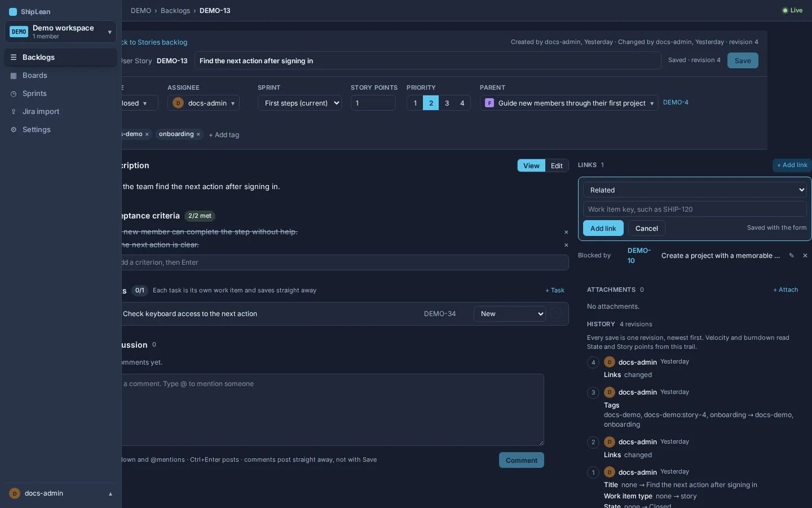
Task: Click the docs-admin avatar in Assignee field
Action: (178, 103)
